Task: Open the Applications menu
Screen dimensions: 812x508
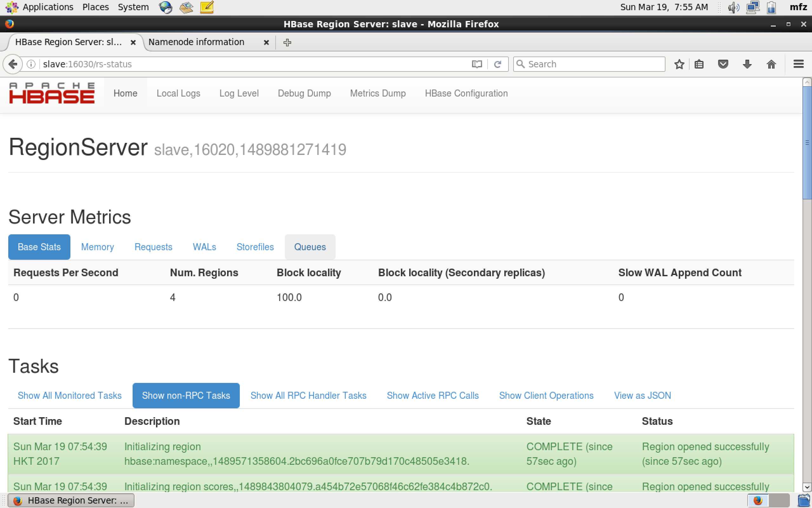Action: pyautogui.click(x=48, y=7)
